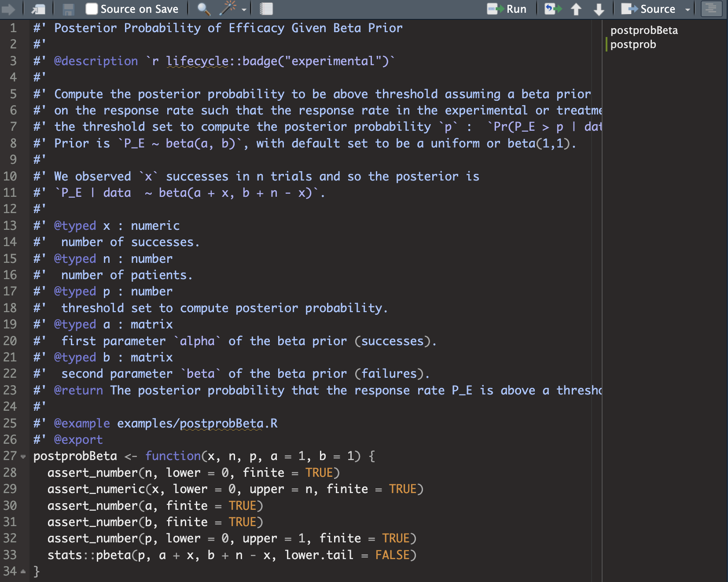Expand the code tools wand dropdown arrow
Viewport: 728px width, 582px height.
click(244, 9)
